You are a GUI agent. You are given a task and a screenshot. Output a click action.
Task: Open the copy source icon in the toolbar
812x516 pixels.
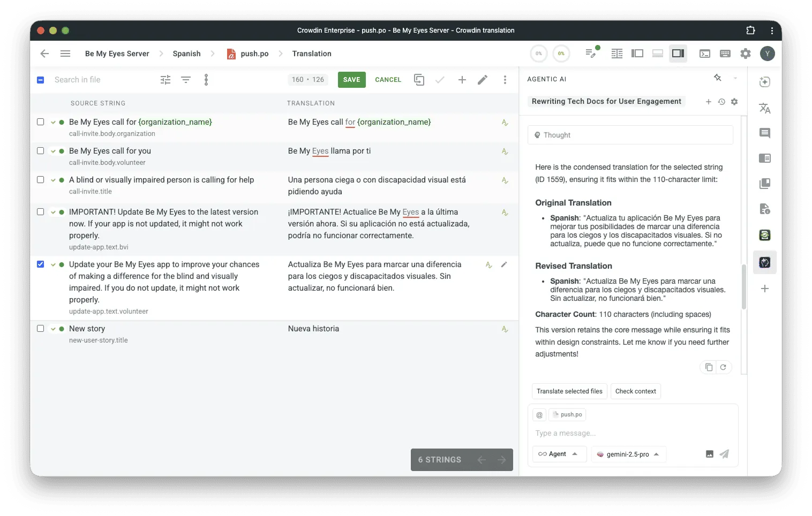tap(419, 79)
